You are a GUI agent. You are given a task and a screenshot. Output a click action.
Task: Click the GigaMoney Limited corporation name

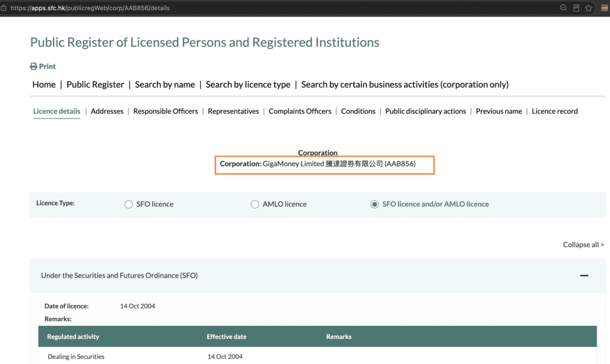pyautogui.click(x=293, y=164)
